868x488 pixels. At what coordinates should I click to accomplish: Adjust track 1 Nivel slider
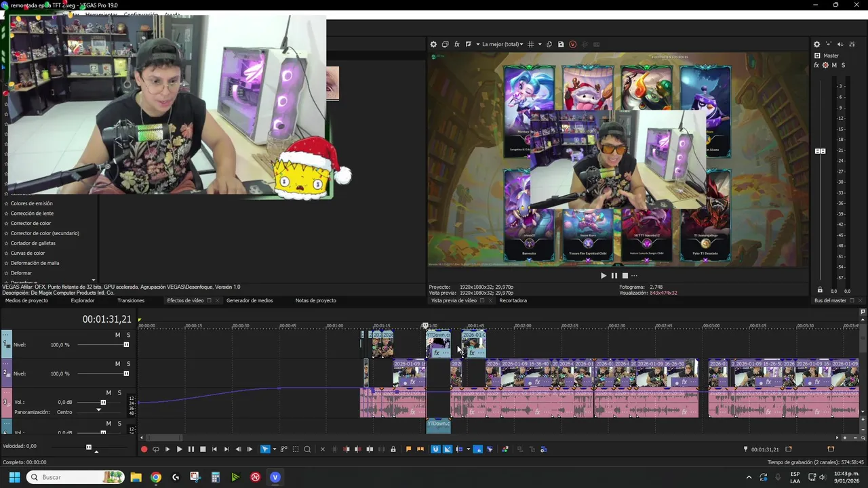click(126, 345)
